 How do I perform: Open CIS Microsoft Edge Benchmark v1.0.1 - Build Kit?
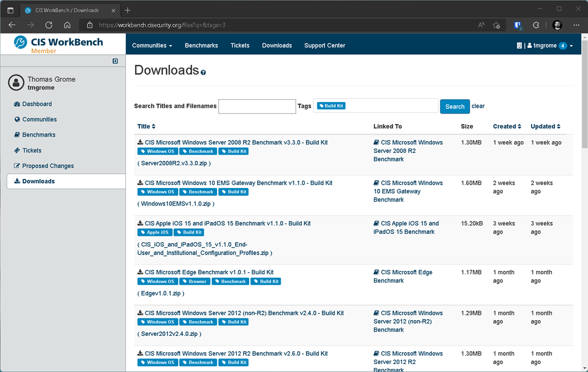209,272
